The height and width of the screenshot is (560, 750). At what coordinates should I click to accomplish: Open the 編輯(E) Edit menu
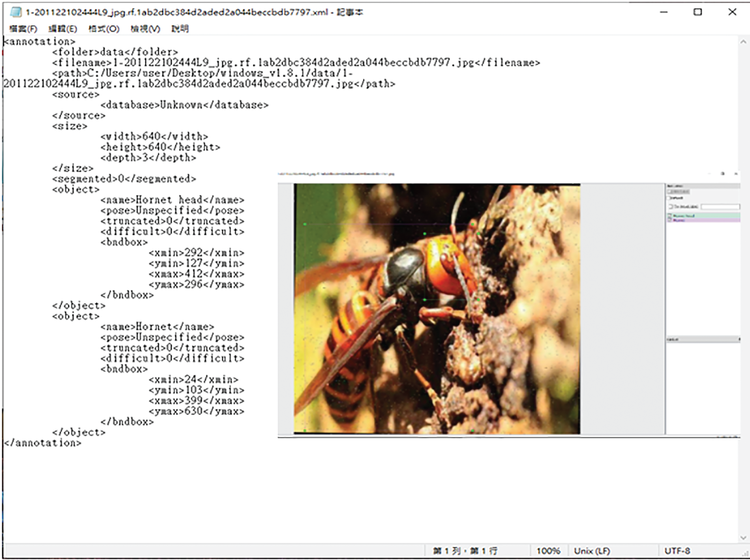[x=62, y=29]
